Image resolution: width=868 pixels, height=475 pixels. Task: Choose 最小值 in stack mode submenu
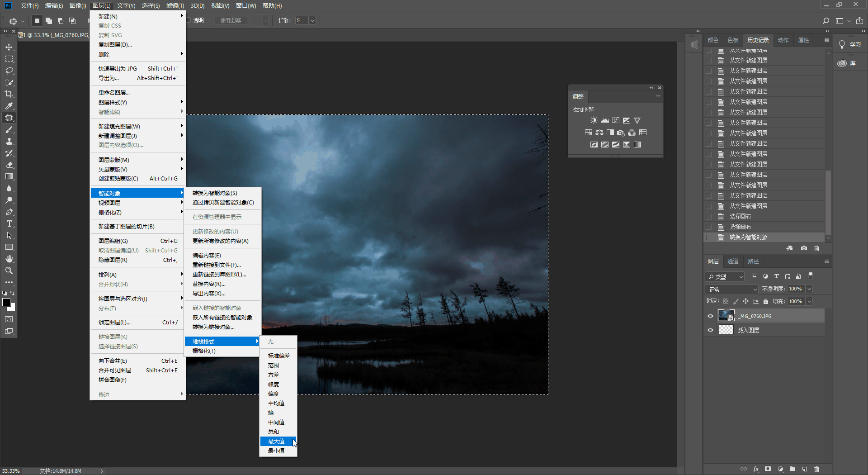pos(276,451)
